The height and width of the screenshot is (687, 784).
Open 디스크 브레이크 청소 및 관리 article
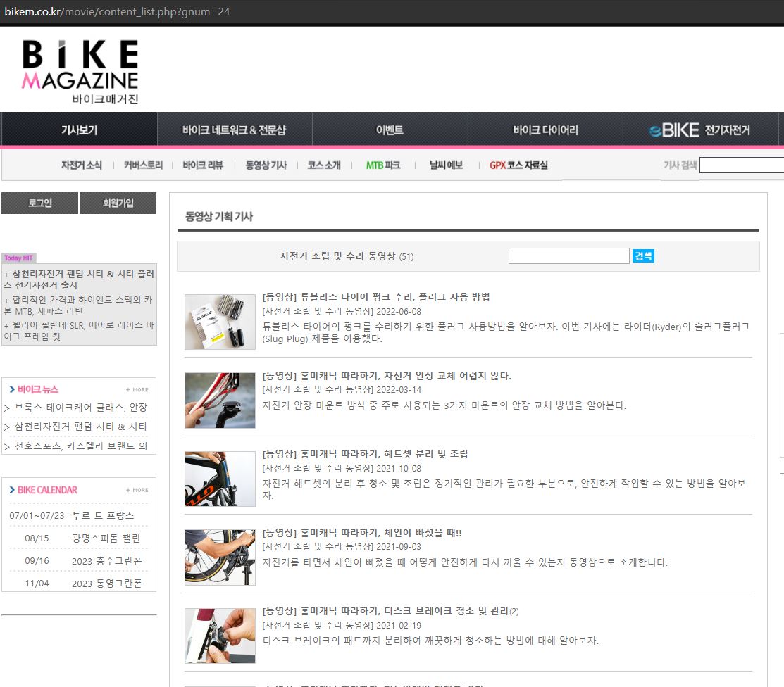coord(385,611)
